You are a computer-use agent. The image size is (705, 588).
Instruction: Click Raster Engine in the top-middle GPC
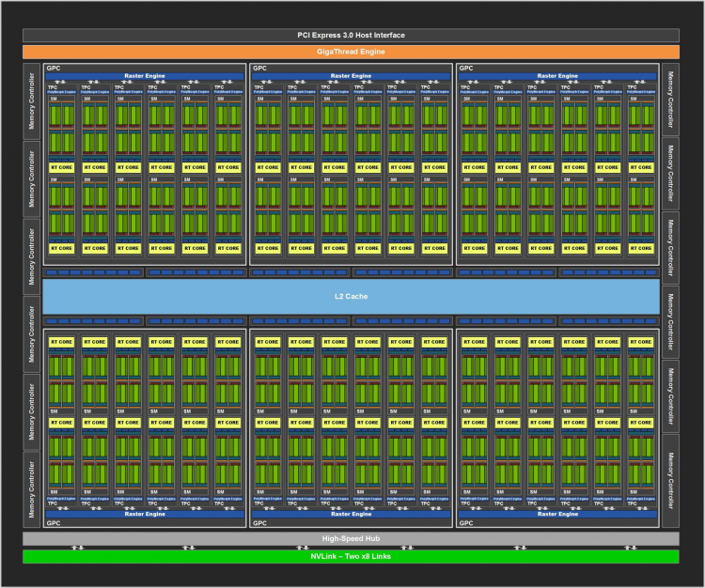[x=352, y=76]
